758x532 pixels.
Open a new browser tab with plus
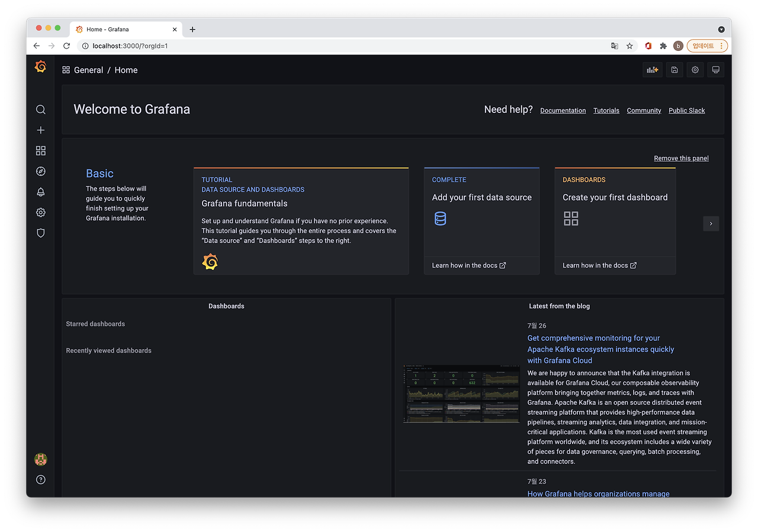click(192, 29)
